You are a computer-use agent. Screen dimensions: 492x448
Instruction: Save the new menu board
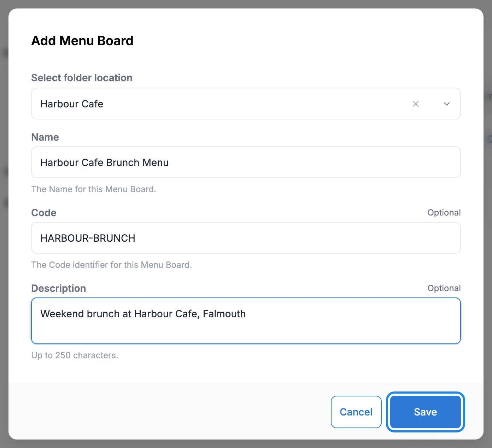click(x=426, y=412)
